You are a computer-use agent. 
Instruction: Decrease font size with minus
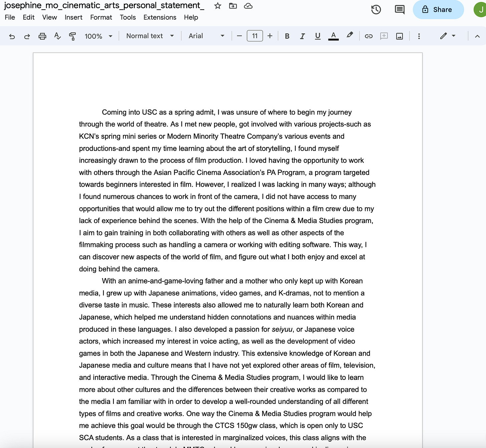coord(239,36)
